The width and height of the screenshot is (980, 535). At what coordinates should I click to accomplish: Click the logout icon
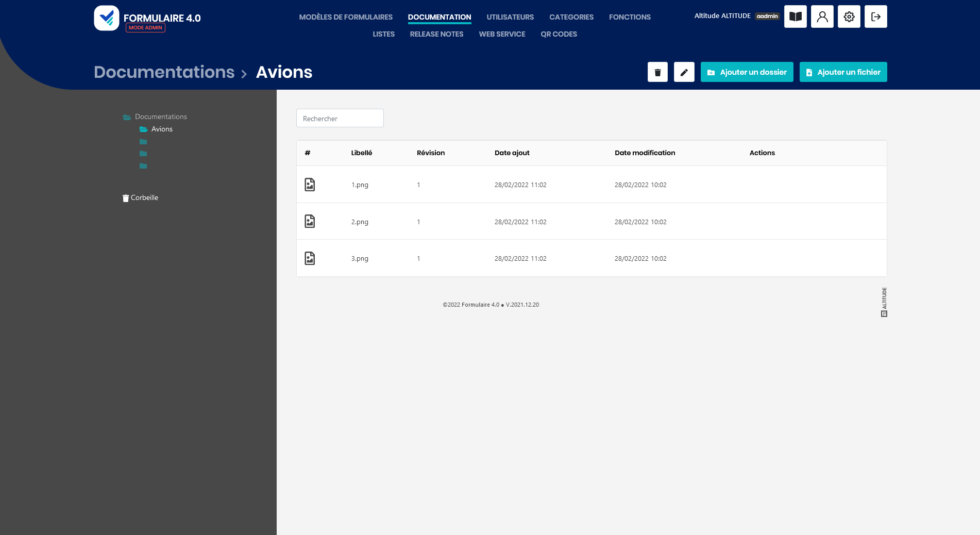(x=875, y=16)
